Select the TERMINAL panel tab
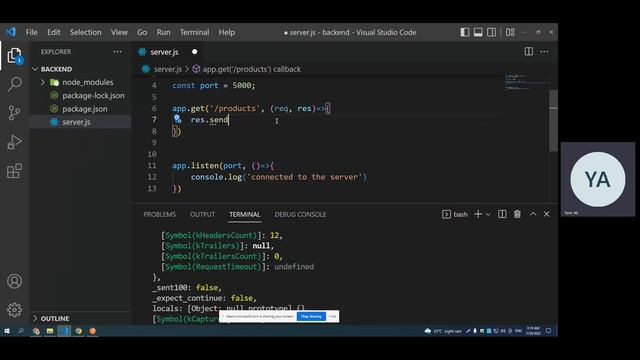The image size is (640, 360). pos(244,214)
